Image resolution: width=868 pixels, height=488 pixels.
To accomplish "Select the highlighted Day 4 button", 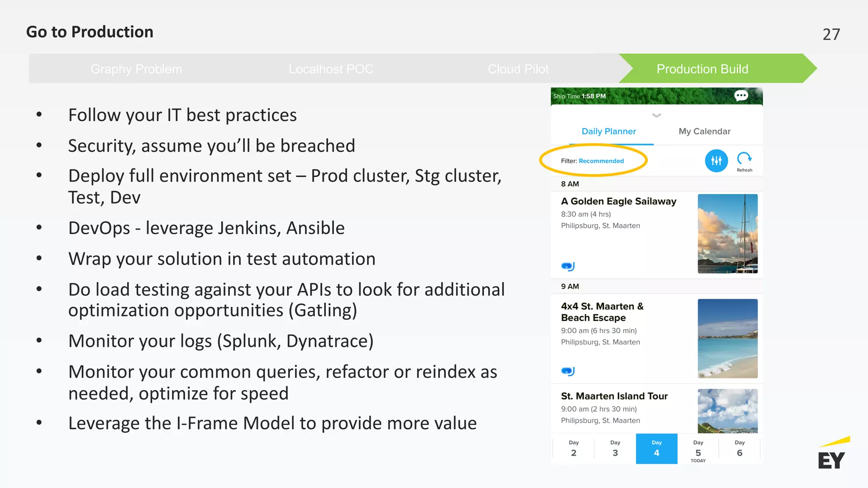I will (657, 449).
